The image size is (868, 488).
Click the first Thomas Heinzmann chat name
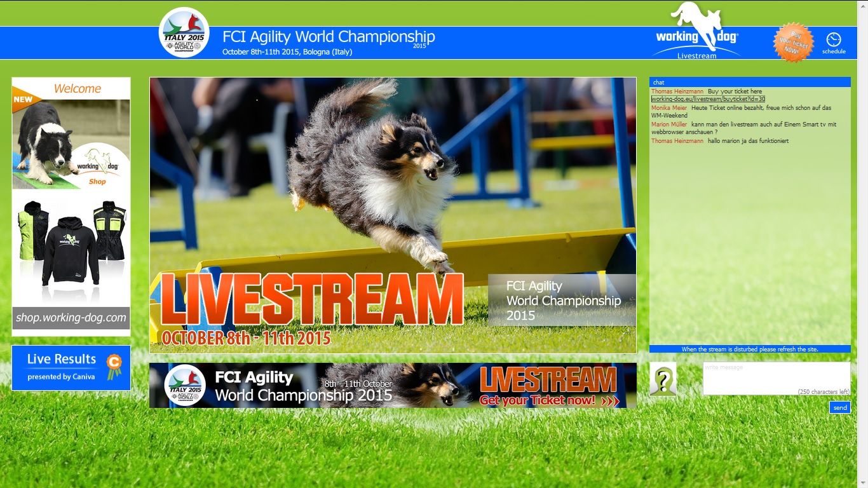(x=677, y=91)
